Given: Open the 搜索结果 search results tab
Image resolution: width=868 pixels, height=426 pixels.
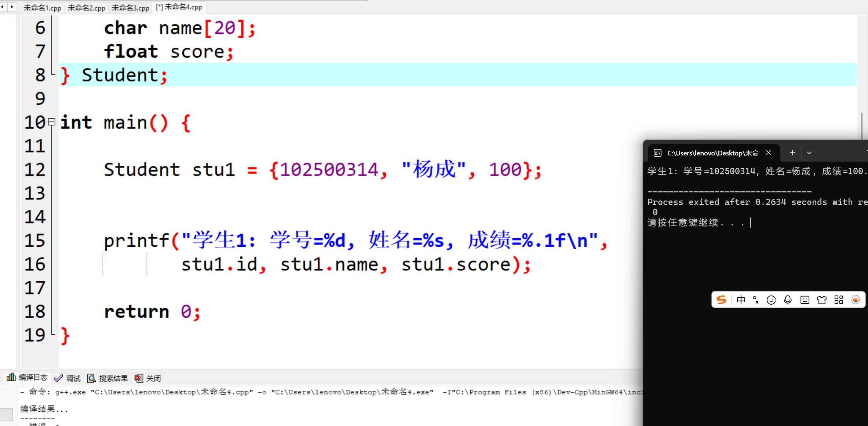Looking at the screenshot, I should [108, 378].
